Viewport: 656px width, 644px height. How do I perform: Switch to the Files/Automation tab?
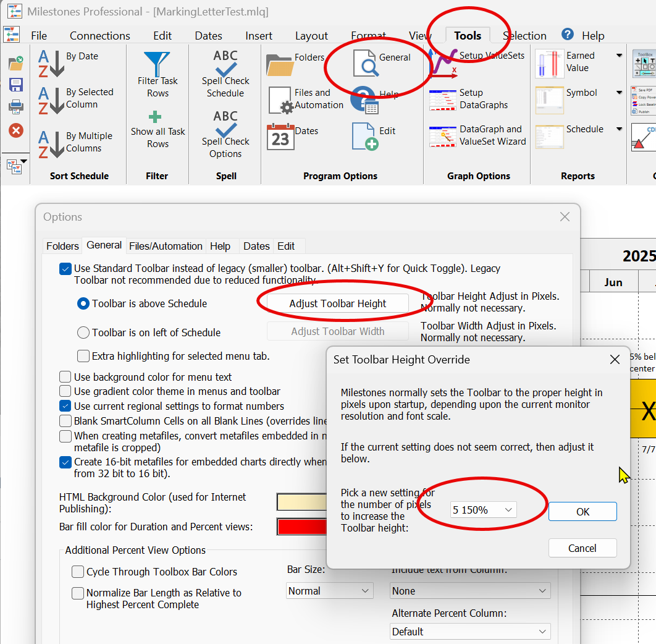(x=166, y=246)
